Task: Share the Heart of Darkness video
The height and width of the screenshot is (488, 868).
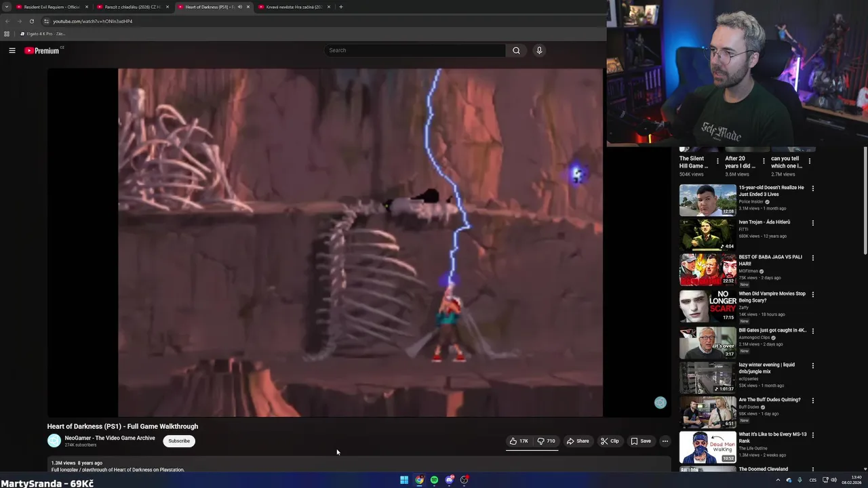Action: click(x=578, y=441)
